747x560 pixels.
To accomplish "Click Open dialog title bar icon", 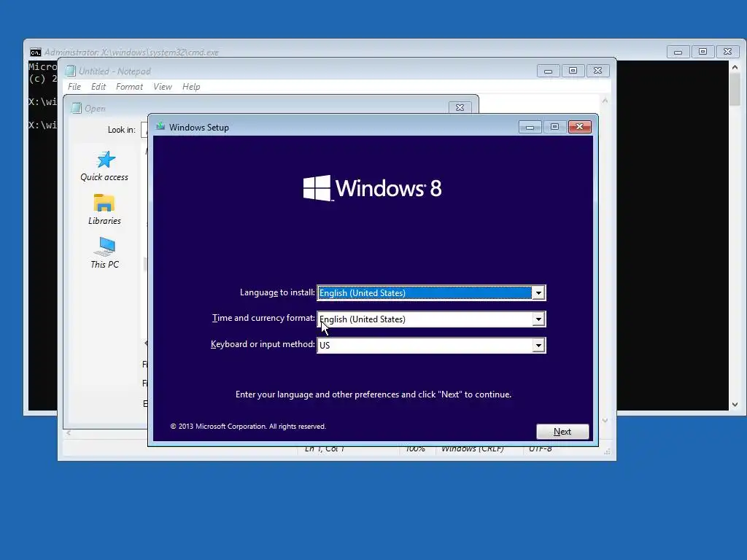I will (x=76, y=108).
